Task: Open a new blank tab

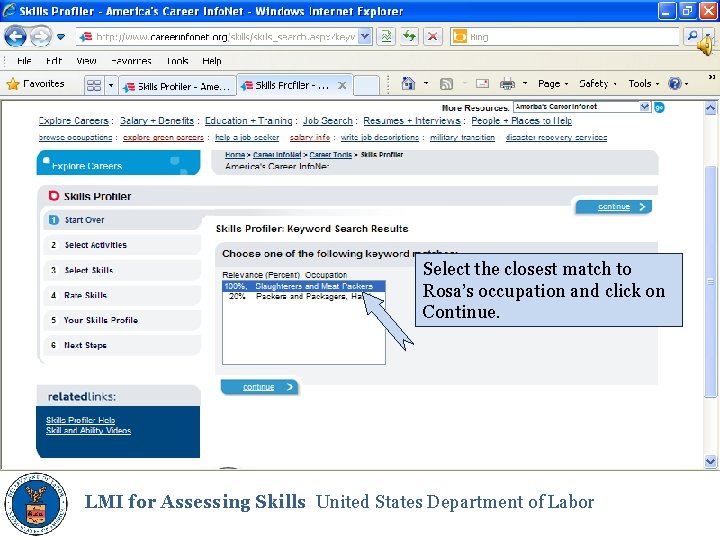Action: [366, 85]
